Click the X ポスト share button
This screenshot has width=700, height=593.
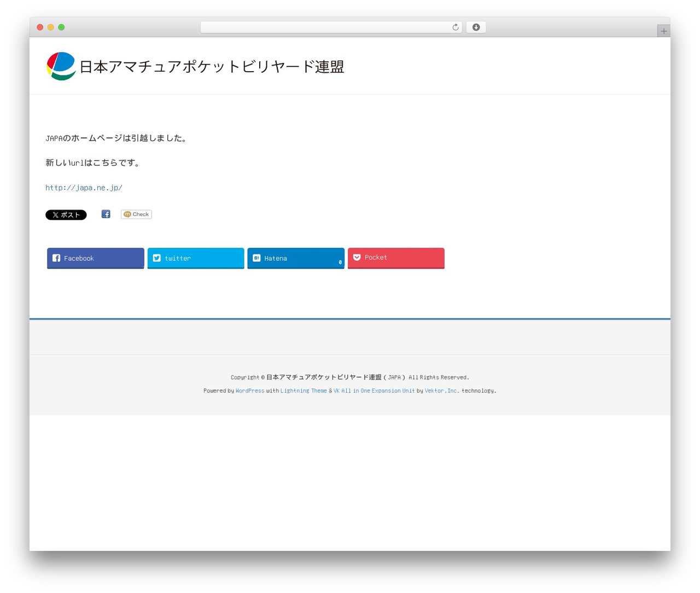[x=66, y=215]
